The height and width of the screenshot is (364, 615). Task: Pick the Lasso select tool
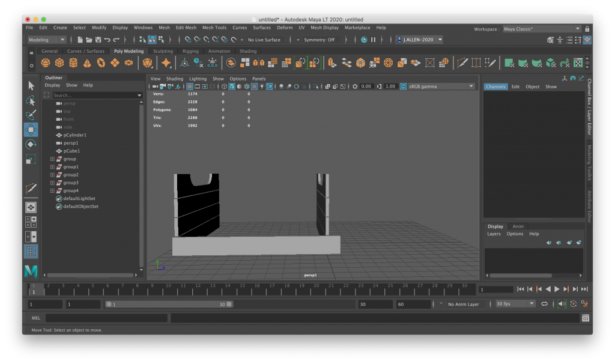[31, 100]
